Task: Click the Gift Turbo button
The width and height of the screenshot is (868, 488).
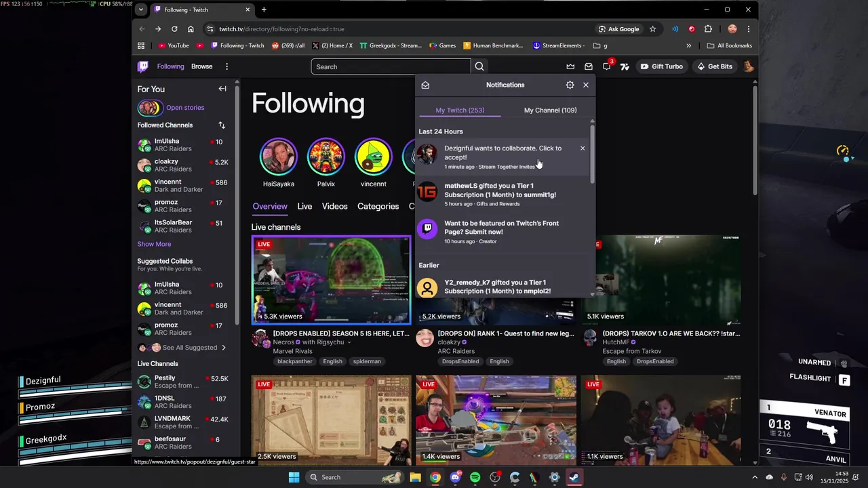Action: [661, 66]
